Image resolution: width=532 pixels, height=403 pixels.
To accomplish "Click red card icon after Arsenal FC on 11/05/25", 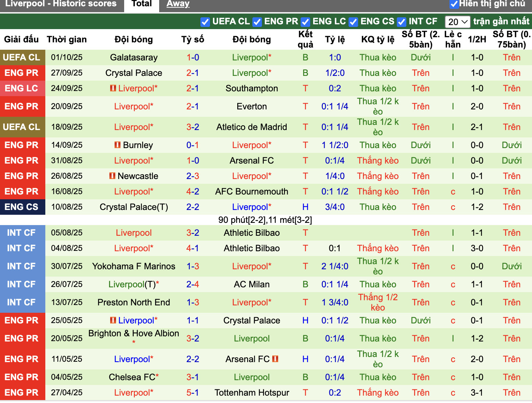I will tap(275, 359).
